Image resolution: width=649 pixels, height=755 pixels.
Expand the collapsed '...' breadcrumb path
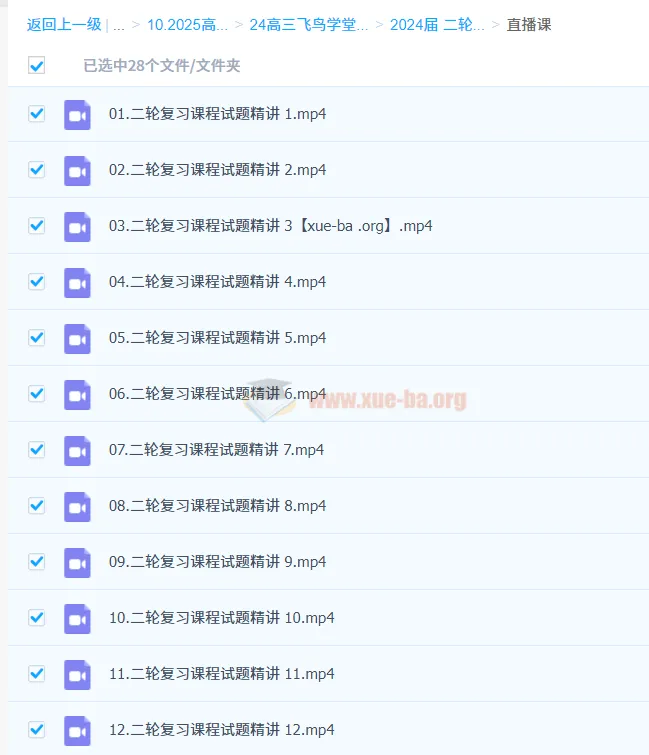118,25
